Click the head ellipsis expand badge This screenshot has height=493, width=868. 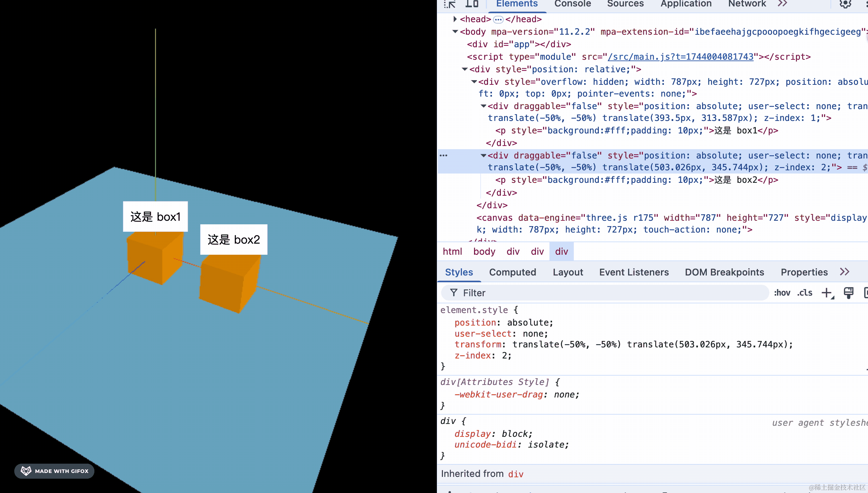click(x=498, y=20)
